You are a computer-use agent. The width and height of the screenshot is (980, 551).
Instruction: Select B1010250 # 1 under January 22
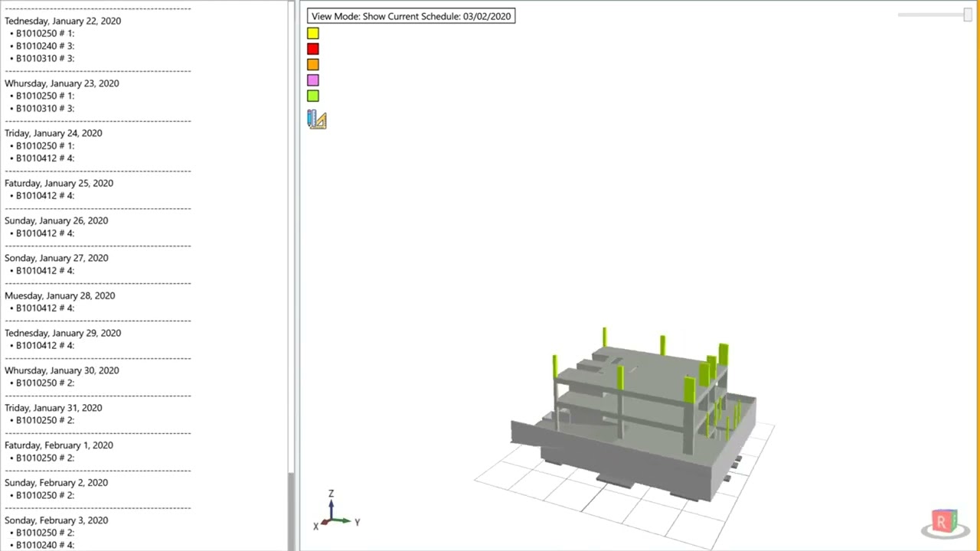45,34
